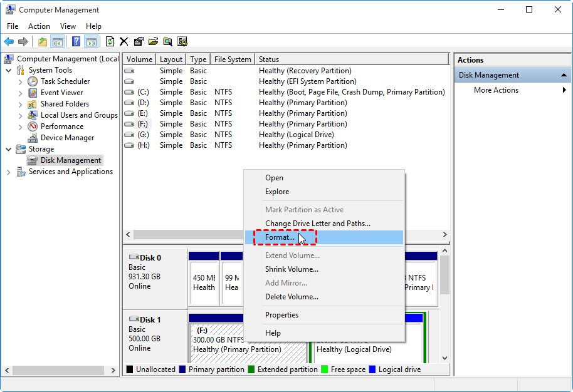Screen dimensions: 573x392
Task: Open the File menu
Action: coord(13,26)
